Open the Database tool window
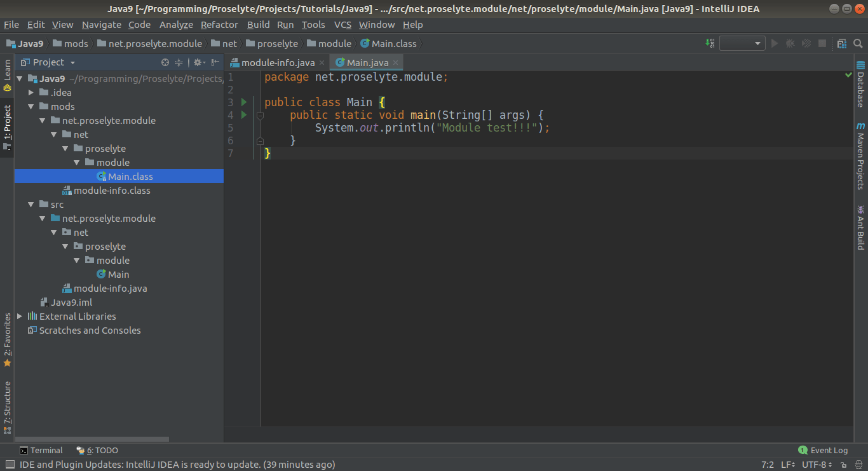The image size is (868, 471). [861, 83]
